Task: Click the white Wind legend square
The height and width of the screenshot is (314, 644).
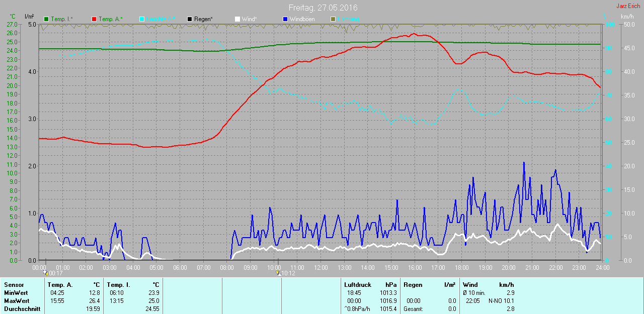Action: (x=237, y=19)
